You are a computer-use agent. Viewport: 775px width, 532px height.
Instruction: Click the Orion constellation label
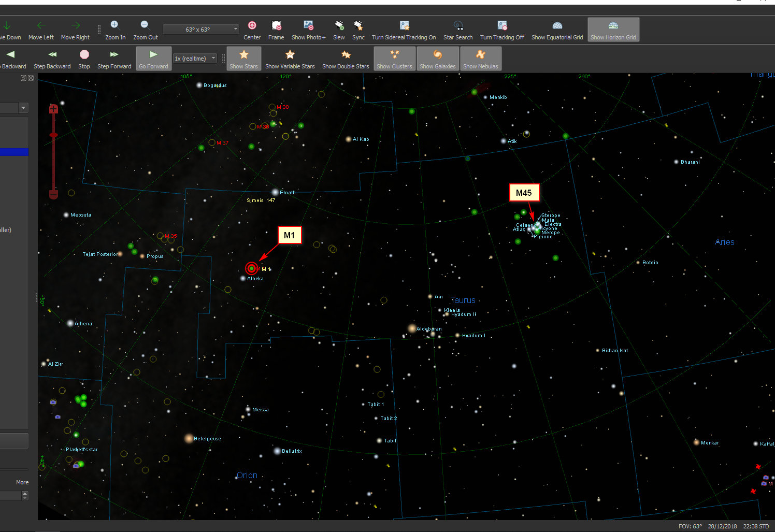tap(247, 475)
